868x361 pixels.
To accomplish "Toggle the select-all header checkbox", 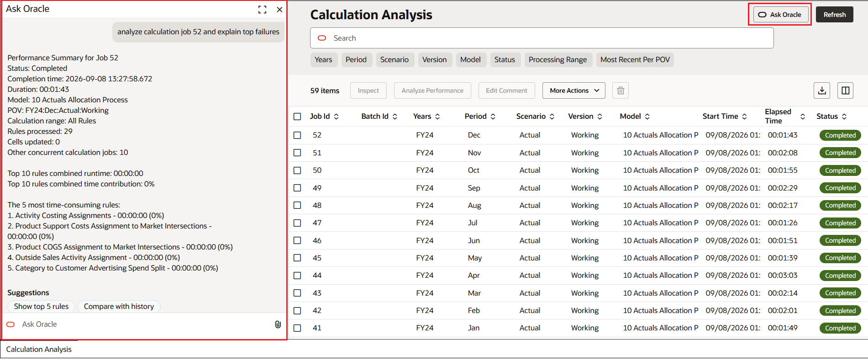I will 297,117.
